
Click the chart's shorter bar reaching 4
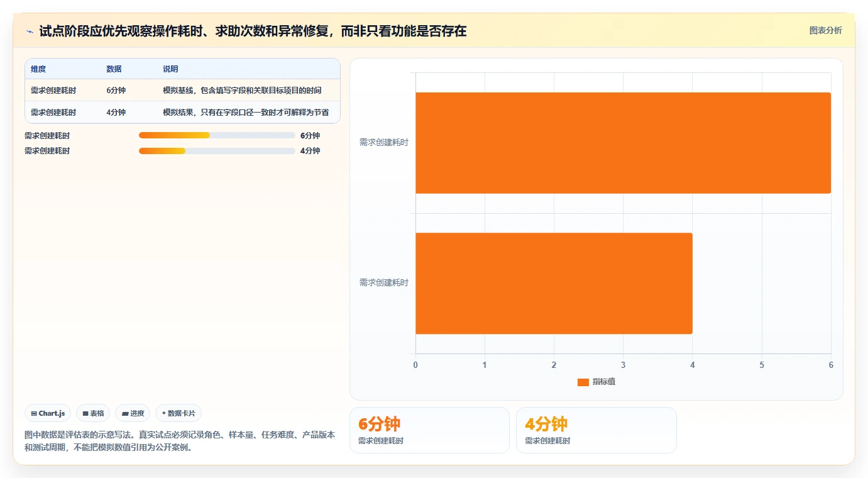click(554, 283)
